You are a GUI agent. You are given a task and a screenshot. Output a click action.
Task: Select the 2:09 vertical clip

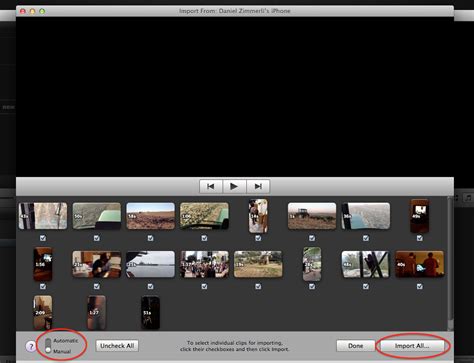click(x=43, y=312)
